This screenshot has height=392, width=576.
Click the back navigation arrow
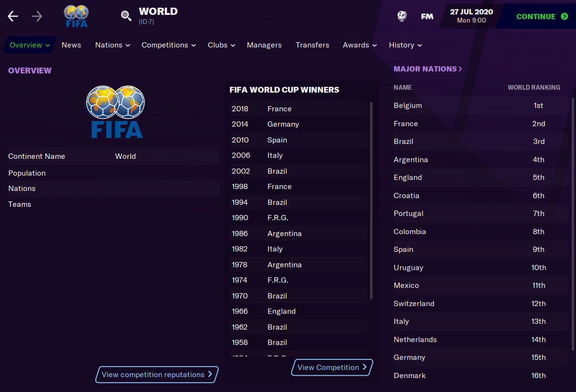[12, 16]
